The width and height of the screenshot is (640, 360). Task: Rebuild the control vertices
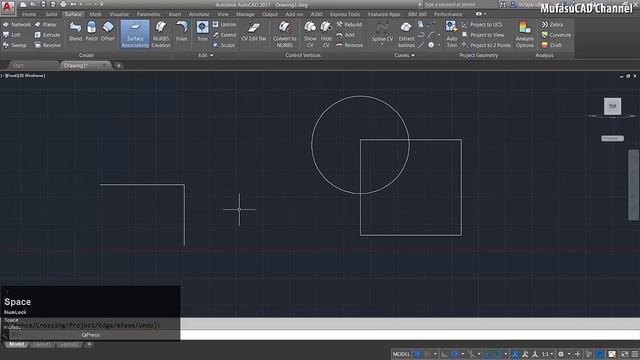coord(349,24)
